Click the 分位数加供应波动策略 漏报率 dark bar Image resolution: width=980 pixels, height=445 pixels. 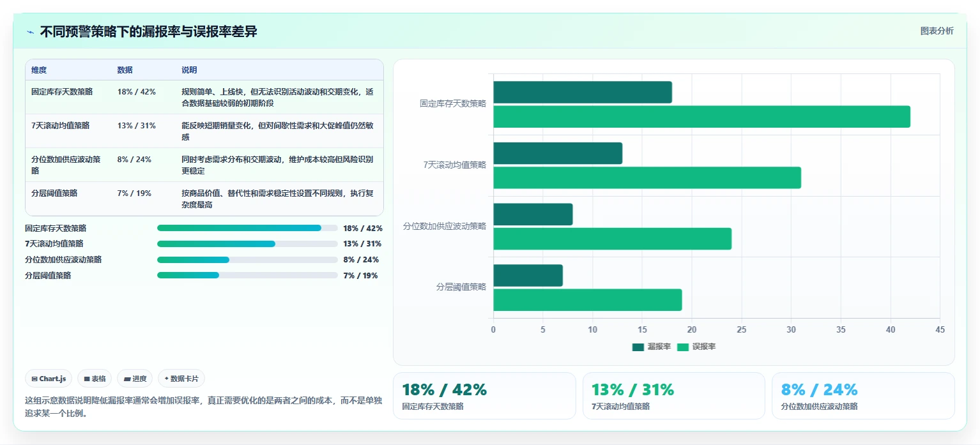(533, 214)
